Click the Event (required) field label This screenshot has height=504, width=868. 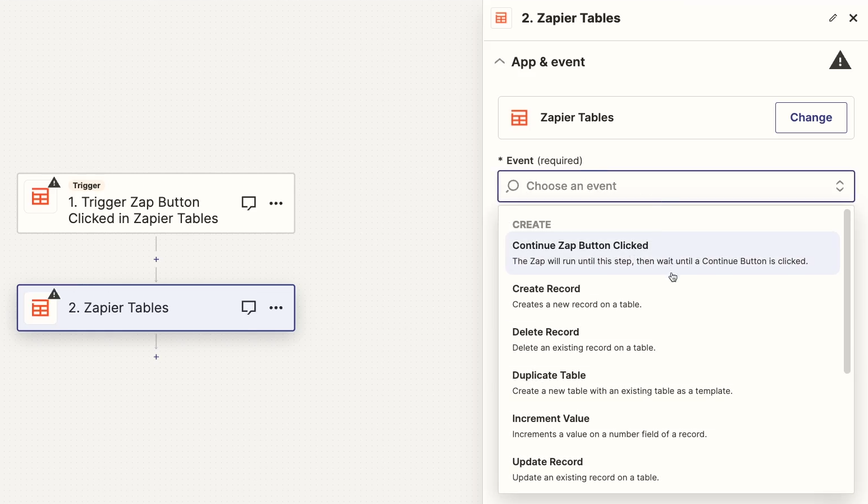541,161
